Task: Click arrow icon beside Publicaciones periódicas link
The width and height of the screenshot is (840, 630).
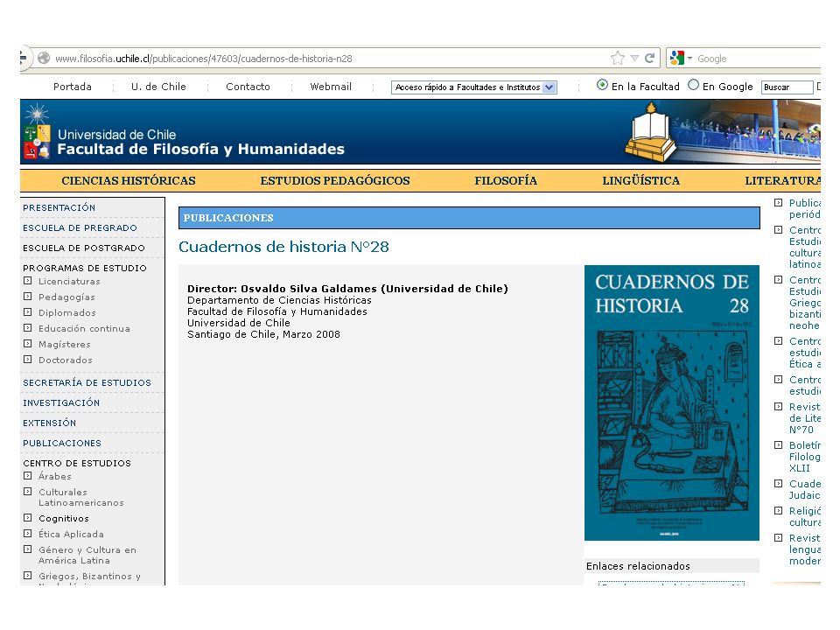Action: coord(779,203)
